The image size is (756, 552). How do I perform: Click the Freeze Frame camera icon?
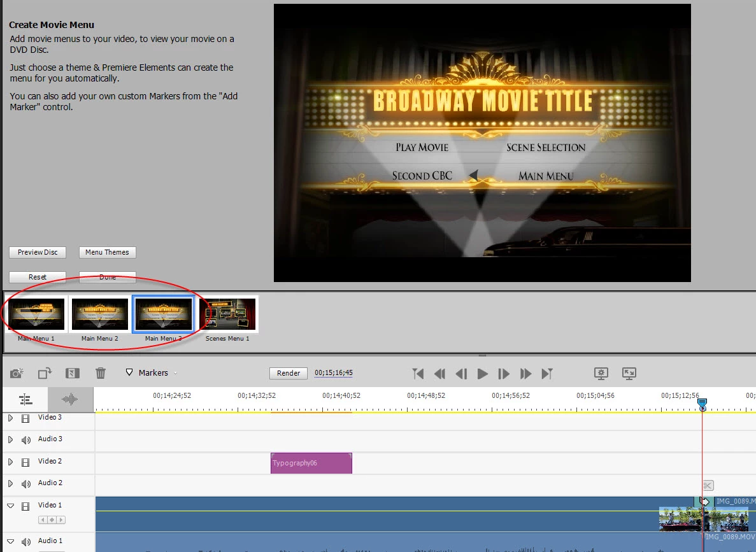pos(17,372)
